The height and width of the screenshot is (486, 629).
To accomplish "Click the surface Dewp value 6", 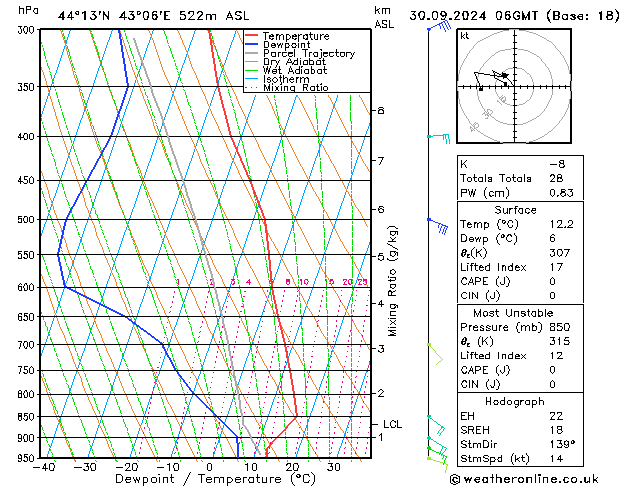I will 552,239.
